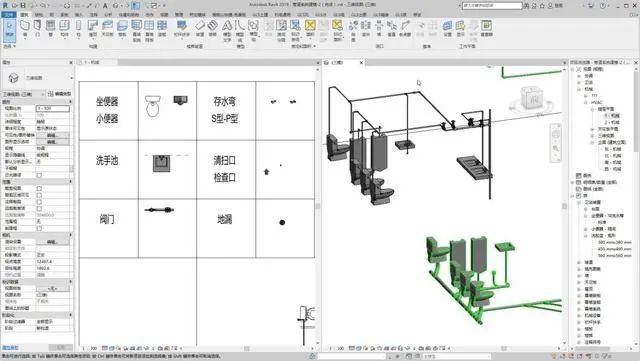Select the Wall tool in ribbon
Screen dimensions: 640x361
(x=24, y=29)
